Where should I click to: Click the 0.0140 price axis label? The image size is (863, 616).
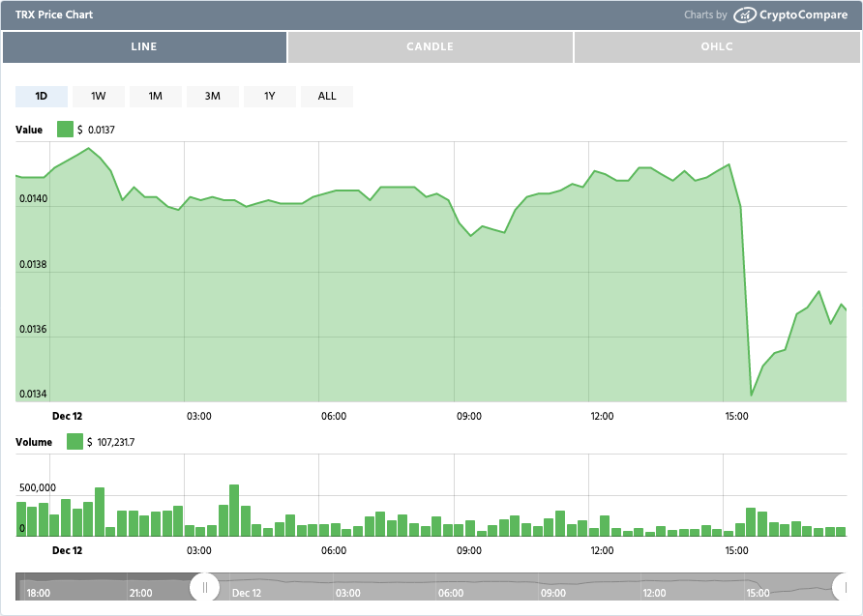pyautogui.click(x=34, y=198)
